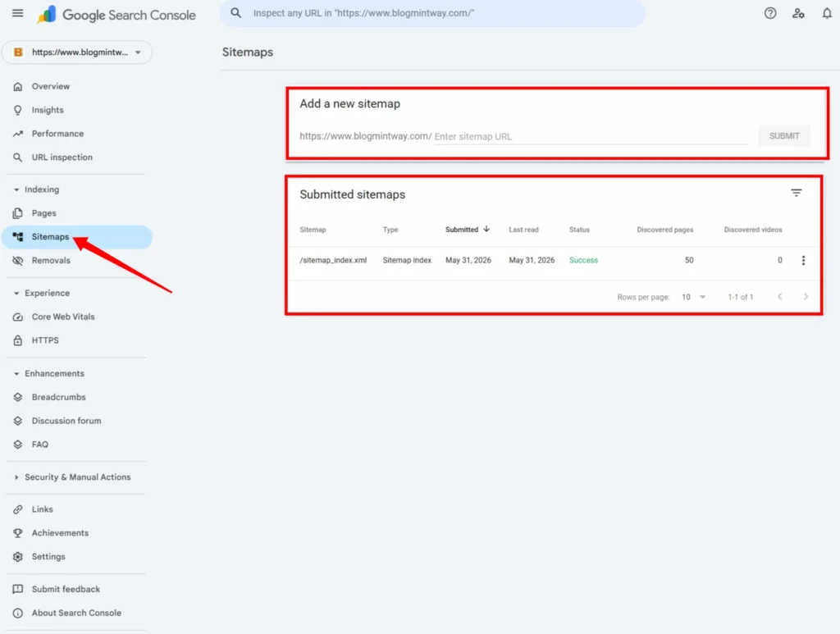The image size is (840, 634).
Task: Open users and permissions icon
Action: pos(798,13)
